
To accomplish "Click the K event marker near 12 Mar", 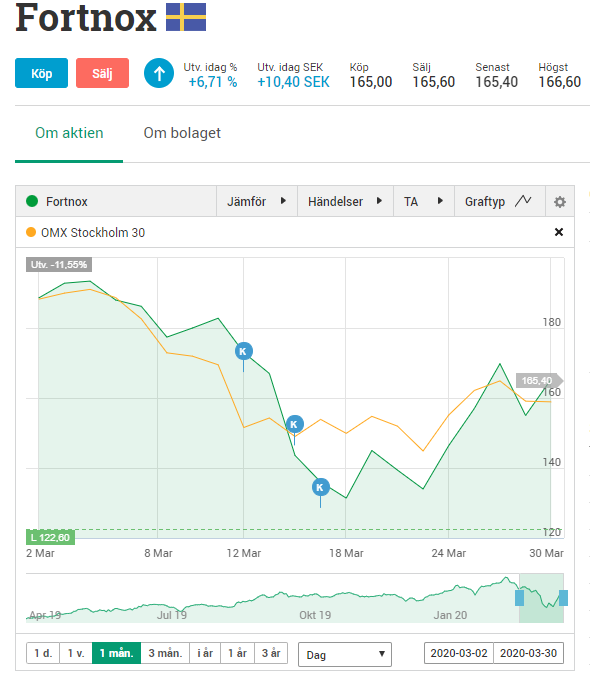I will coord(243,351).
